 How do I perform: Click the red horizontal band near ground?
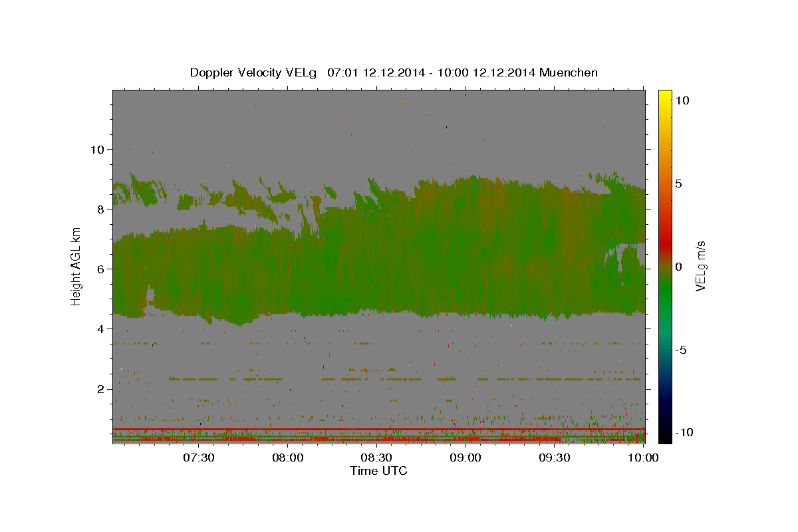[378, 430]
